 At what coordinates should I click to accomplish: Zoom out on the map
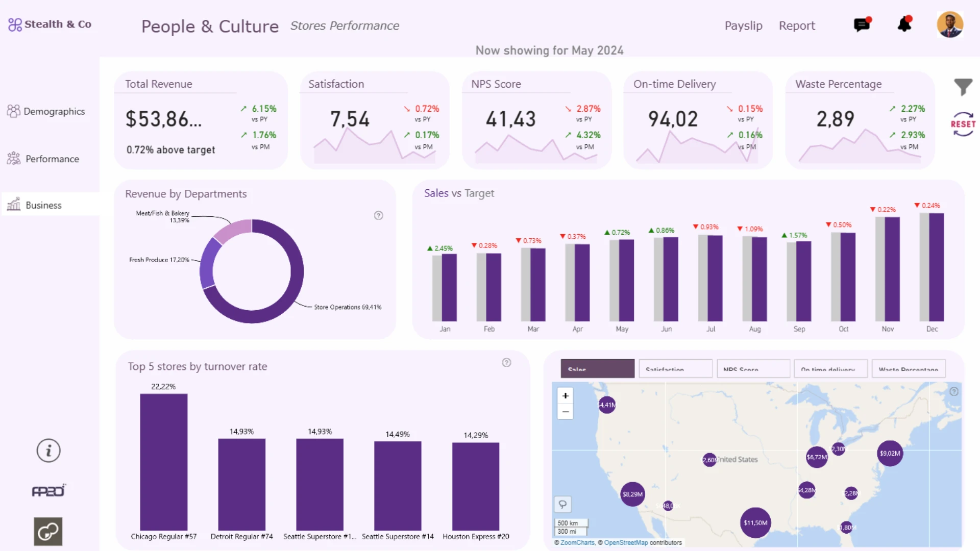pos(565,411)
